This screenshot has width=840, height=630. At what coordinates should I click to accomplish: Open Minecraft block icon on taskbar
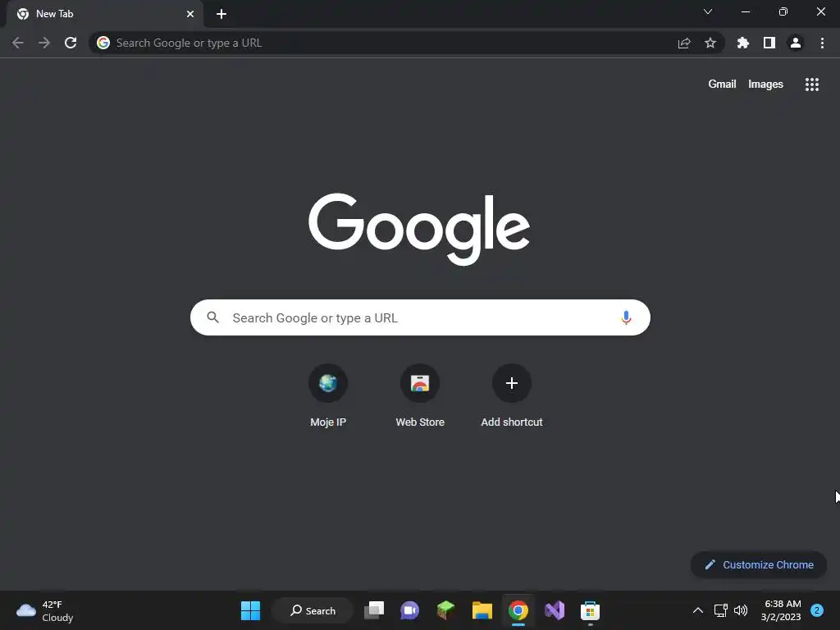(x=445, y=610)
